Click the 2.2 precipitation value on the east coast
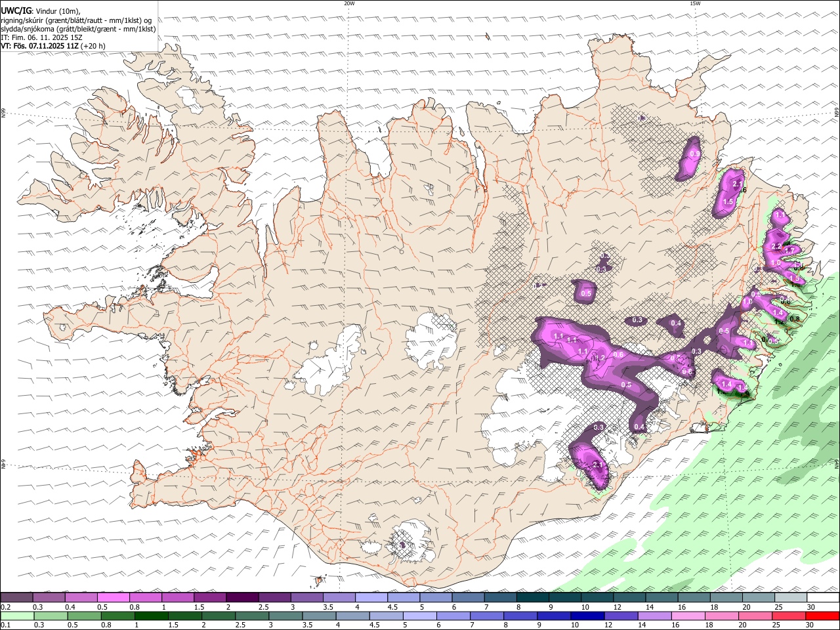This screenshot has height=630, width=840. tap(776, 247)
